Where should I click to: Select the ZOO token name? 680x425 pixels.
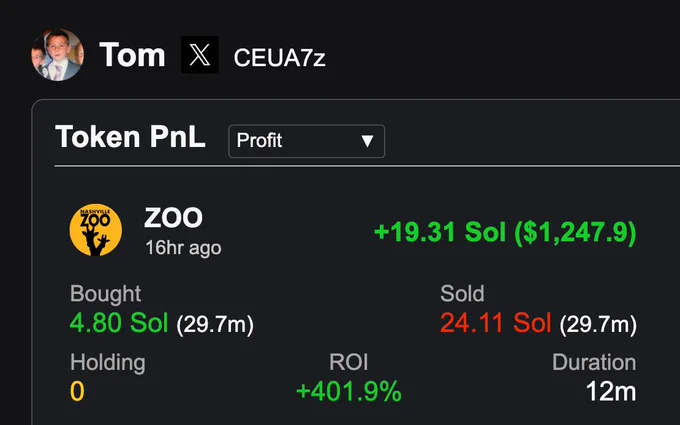pos(173,218)
